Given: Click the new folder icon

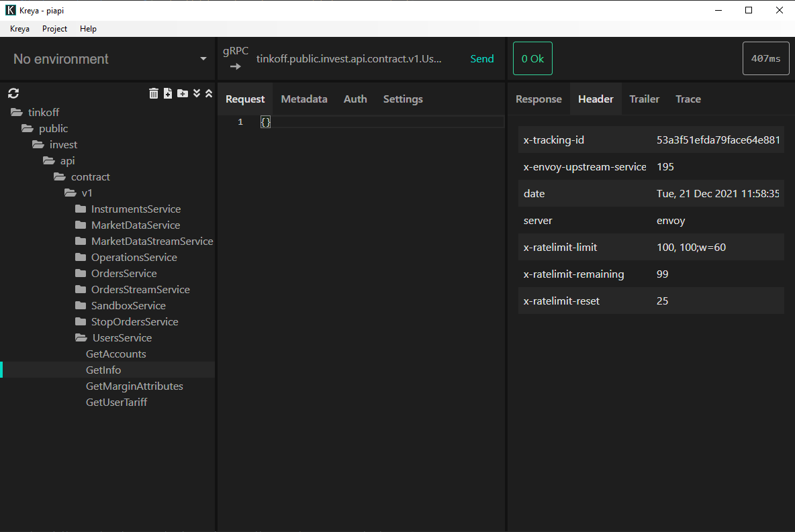Looking at the screenshot, I should (183, 94).
